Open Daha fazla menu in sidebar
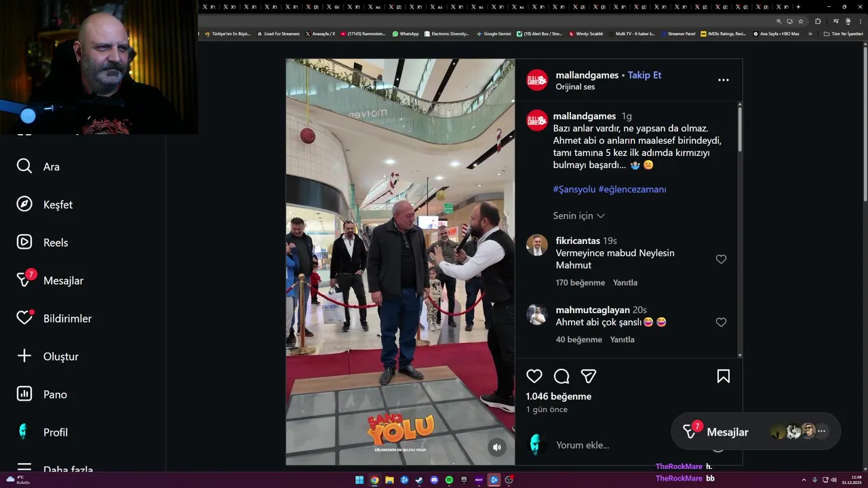 click(x=56, y=467)
